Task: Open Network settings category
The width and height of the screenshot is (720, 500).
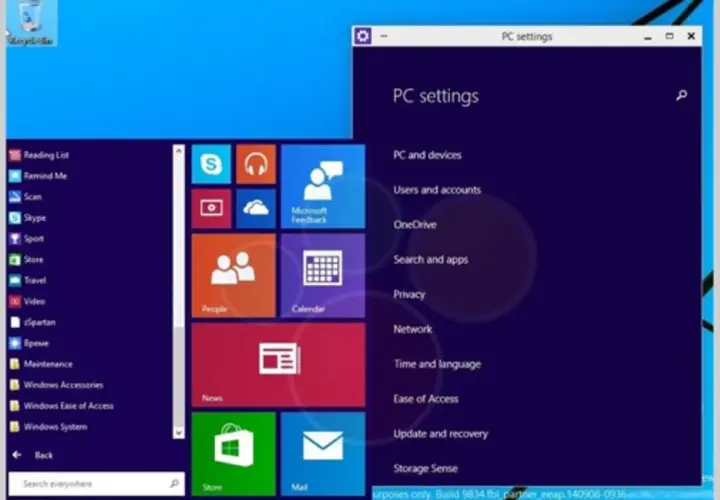Action: (x=412, y=329)
